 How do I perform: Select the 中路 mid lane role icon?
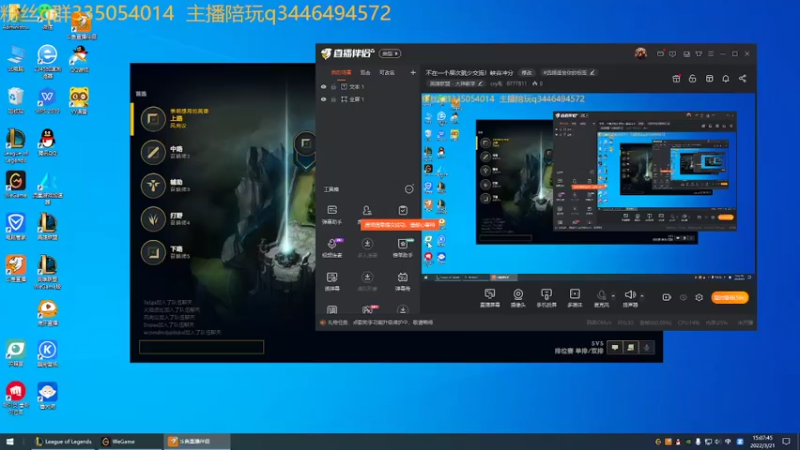point(153,152)
